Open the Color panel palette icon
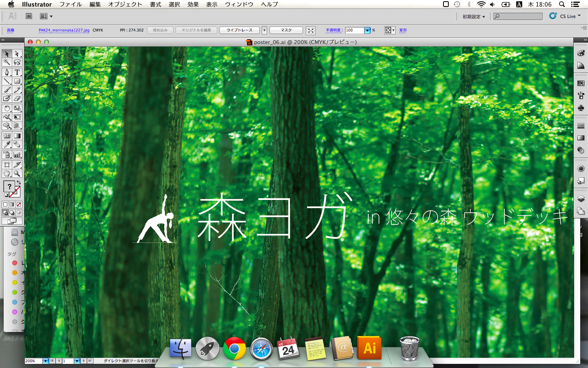 (x=581, y=53)
